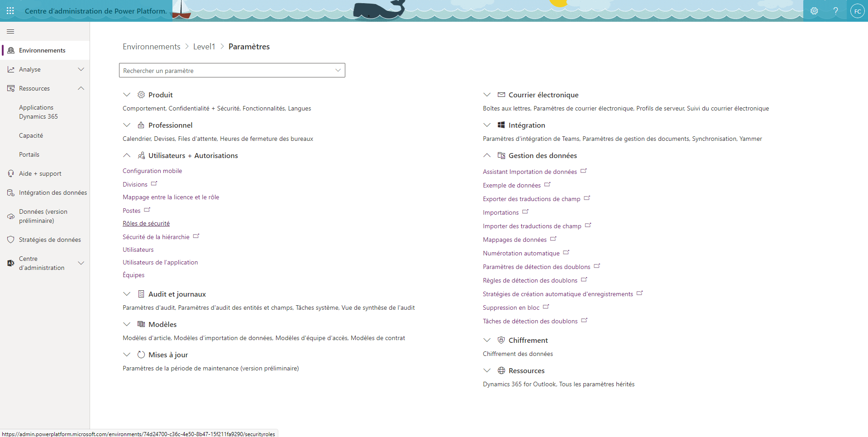Open the settings gear in header
Screen dimensions: 868x437
click(814, 11)
